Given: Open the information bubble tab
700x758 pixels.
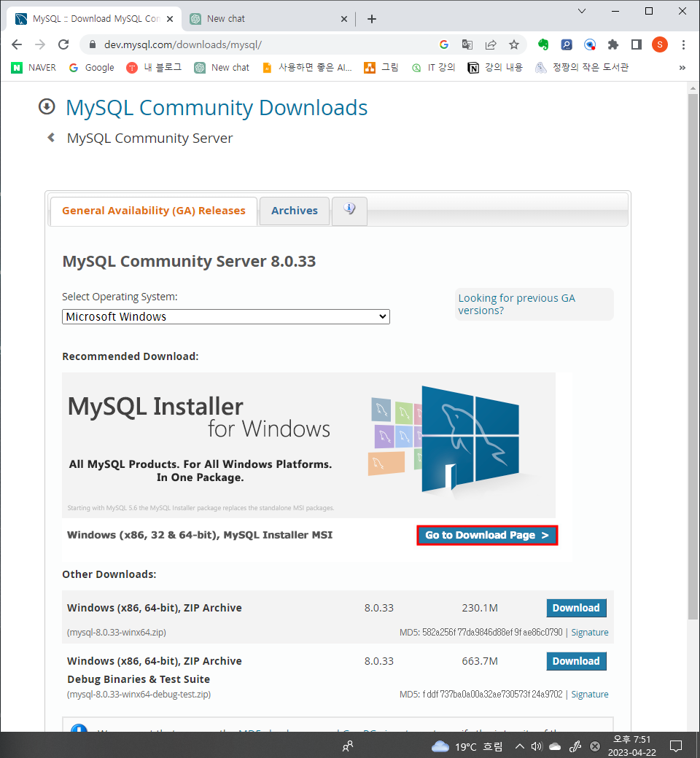Looking at the screenshot, I should click(x=349, y=211).
